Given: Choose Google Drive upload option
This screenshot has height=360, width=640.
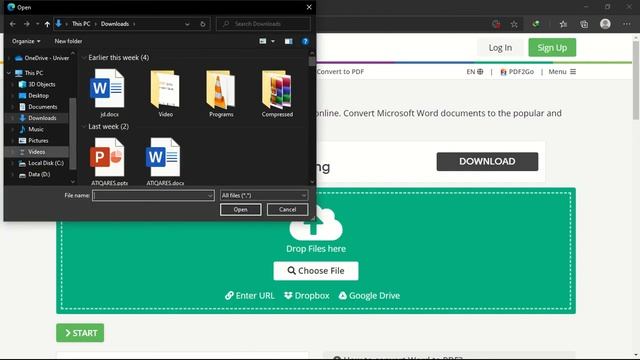Looking at the screenshot, I should [x=369, y=296].
